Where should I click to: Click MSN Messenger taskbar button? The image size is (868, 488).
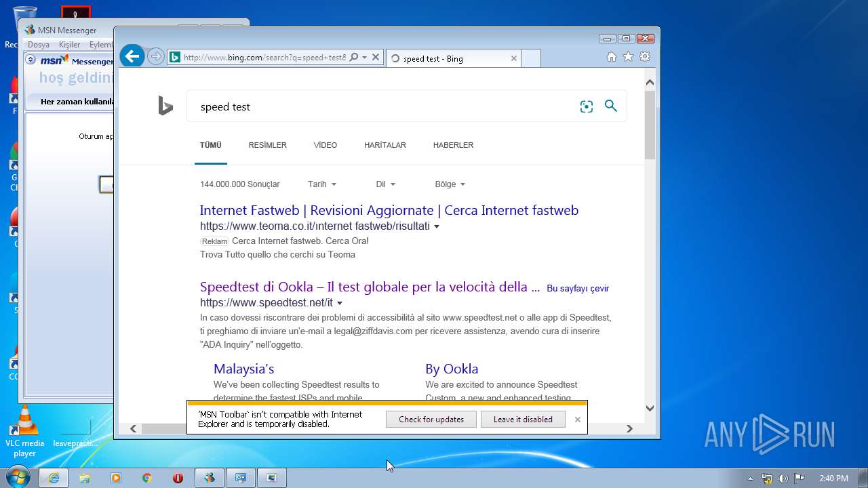210,478
